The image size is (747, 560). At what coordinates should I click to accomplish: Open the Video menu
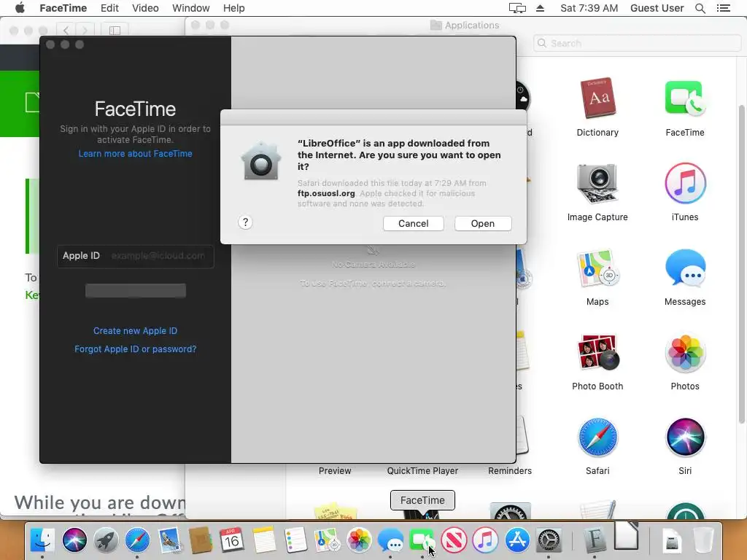145,8
